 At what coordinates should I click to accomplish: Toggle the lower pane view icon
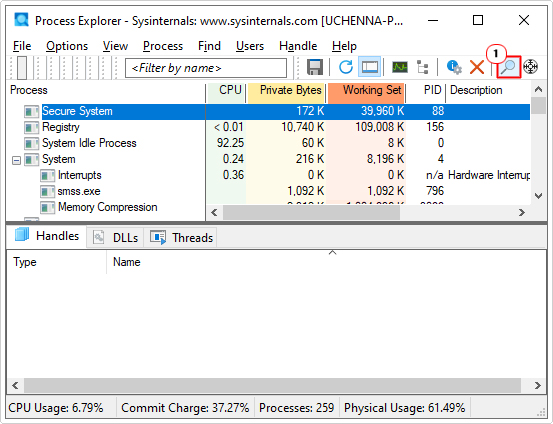(x=369, y=67)
